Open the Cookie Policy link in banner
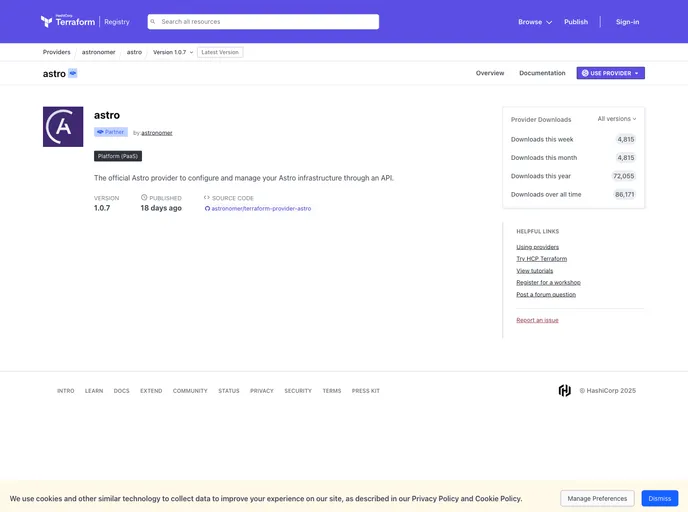688x512 pixels. pyautogui.click(x=498, y=499)
